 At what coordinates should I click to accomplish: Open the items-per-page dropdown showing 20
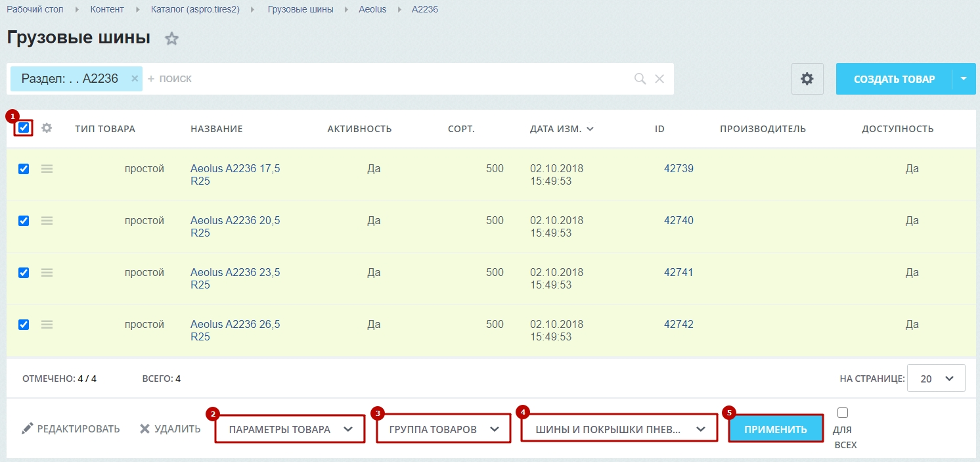936,379
